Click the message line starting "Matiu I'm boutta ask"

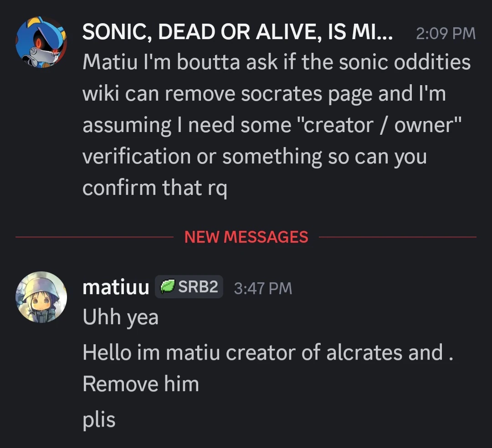point(276,62)
